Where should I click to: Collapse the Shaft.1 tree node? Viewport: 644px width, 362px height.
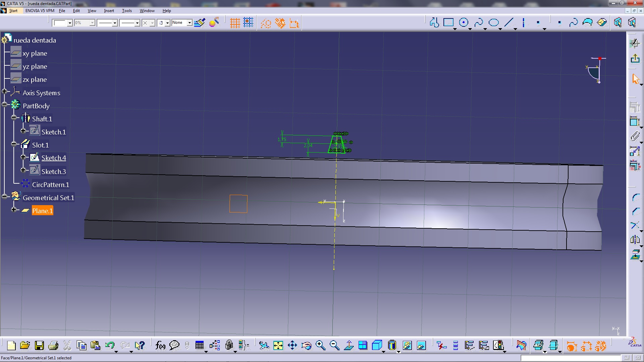(x=14, y=117)
